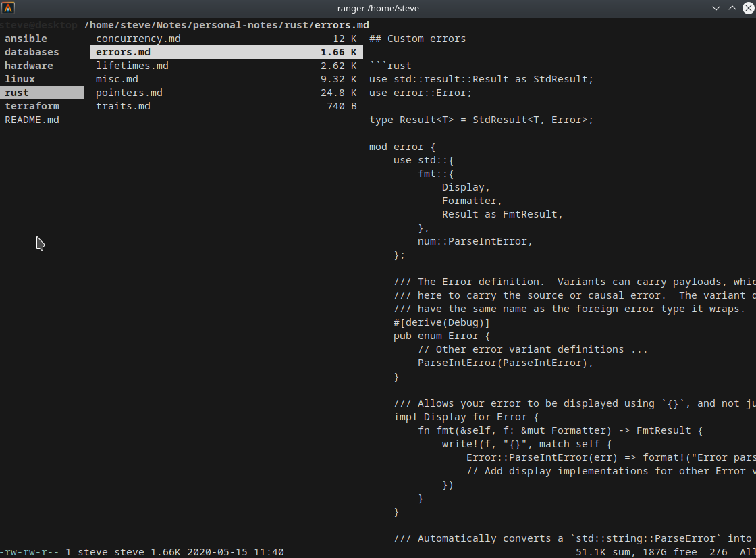Click 'ParseIntError(ParseIntError),' variant line
Screen dimensions: 756x558
pyautogui.click(x=506, y=363)
